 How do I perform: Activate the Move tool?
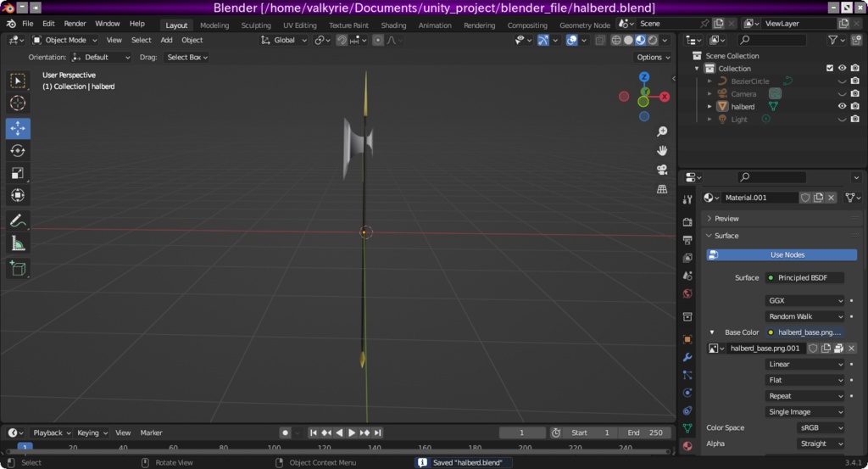click(18, 128)
